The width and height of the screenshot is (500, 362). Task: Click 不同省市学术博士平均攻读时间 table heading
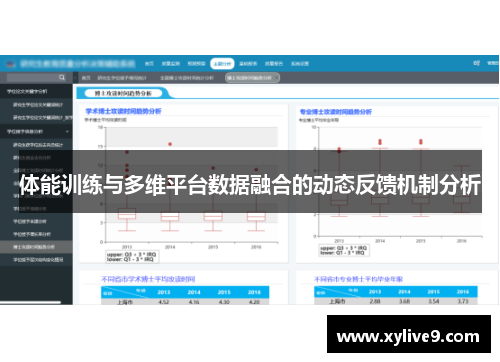(x=148, y=279)
